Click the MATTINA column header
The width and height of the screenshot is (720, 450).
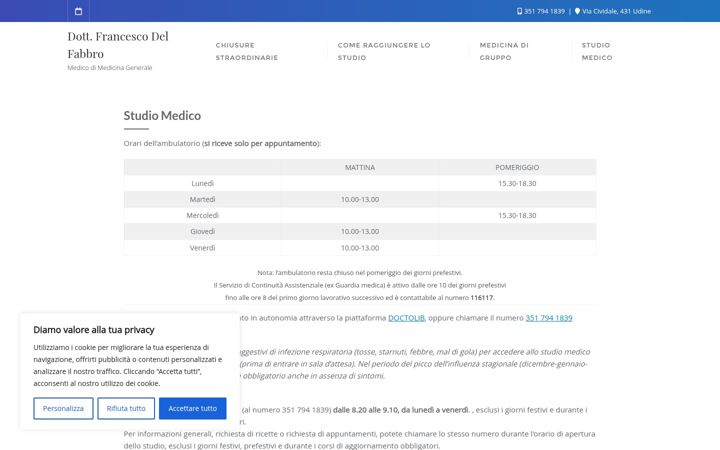click(360, 168)
